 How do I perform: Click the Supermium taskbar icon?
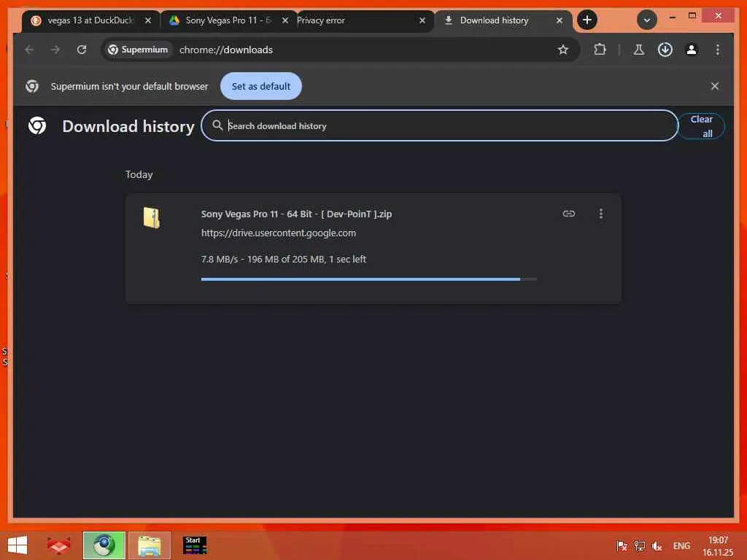tap(104, 545)
